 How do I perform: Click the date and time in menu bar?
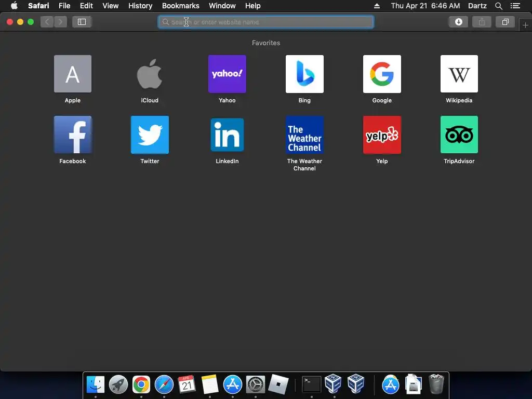point(425,6)
